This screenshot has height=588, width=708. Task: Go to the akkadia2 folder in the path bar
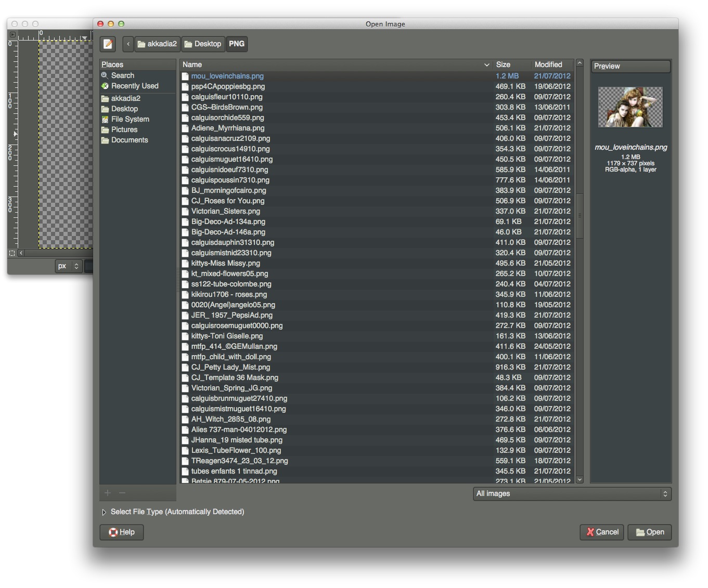click(x=157, y=44)
